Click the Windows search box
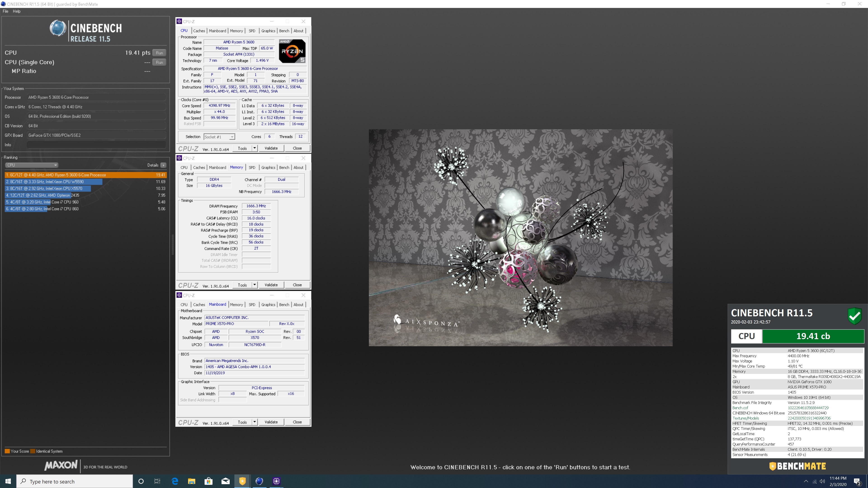This screenshot has height=488, width=868. (74, 481)
